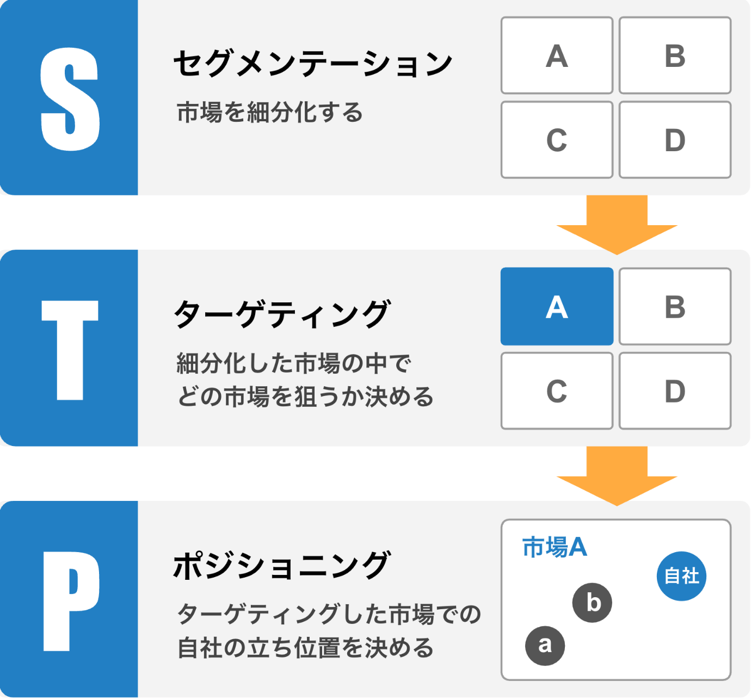Click the highlighted blue A box

(x=557, y=307)
